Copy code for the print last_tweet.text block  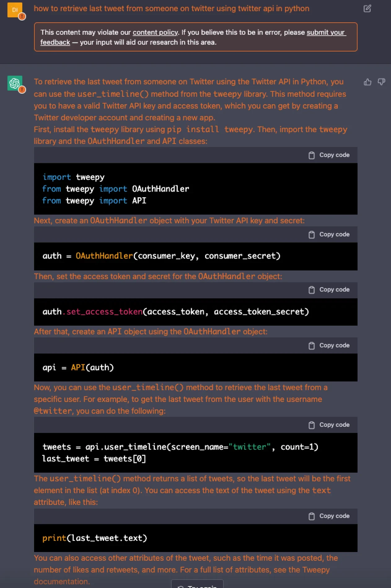click(x=329, y=516)
